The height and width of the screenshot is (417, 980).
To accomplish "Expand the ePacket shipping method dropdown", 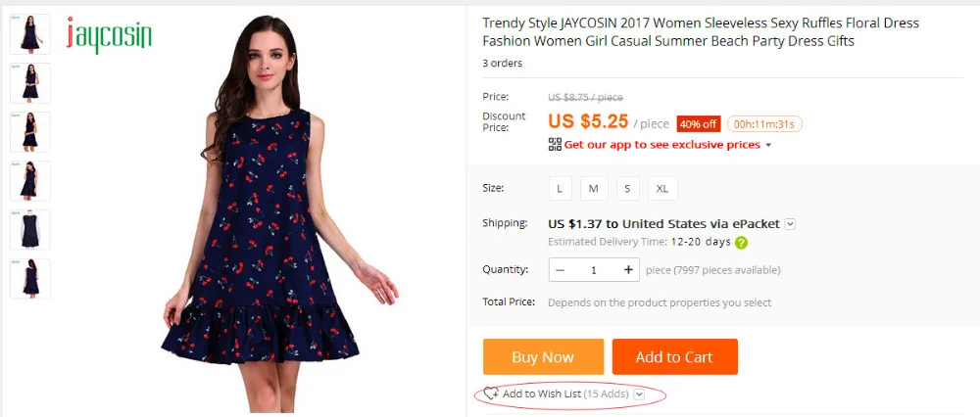I will point(790,224).
